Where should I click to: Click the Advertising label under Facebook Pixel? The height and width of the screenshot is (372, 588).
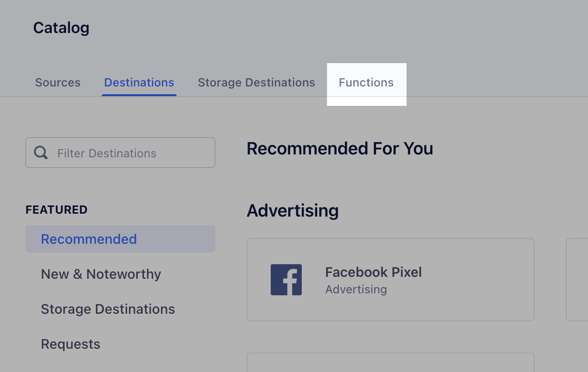click(x=356, y=289)
